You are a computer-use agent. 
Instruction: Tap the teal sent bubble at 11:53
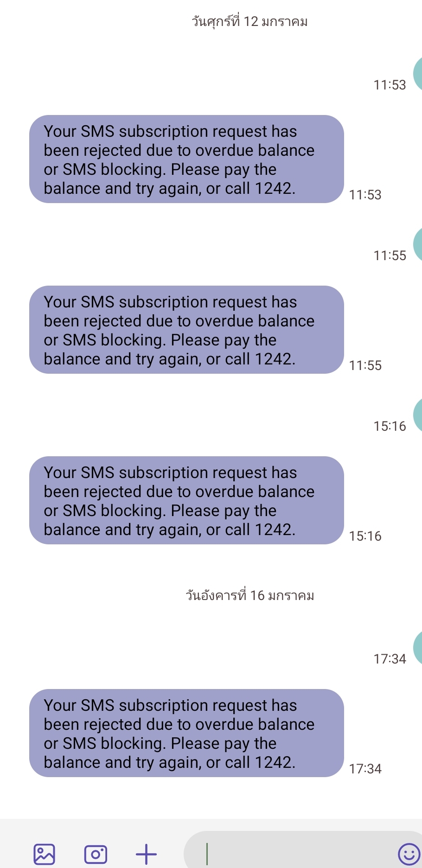418,73
